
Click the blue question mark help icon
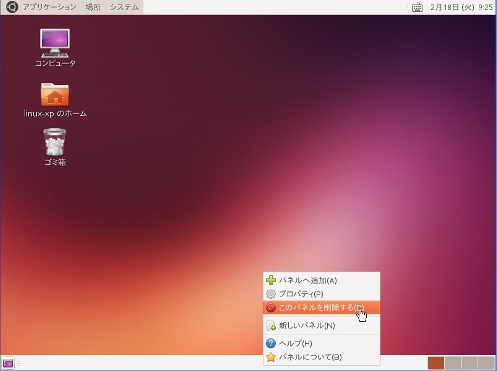(x=271, y=343)
